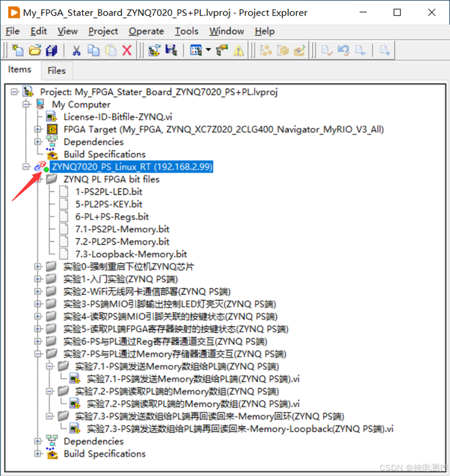This screenshot has width=450, height=476.
Task: Click the Deploy package arrow icon
Action: pyautogui.click(x=299, y=50)
